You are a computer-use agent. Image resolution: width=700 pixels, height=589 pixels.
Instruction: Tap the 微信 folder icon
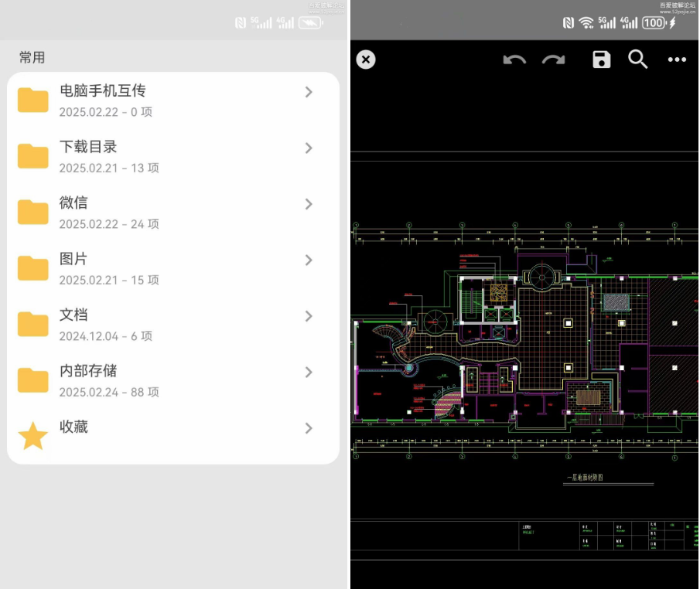pyautogui.click(x=33, y=212)
